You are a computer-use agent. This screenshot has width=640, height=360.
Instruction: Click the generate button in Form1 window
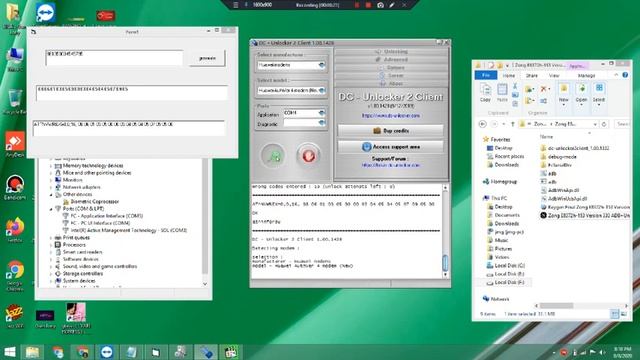(207, 58)
